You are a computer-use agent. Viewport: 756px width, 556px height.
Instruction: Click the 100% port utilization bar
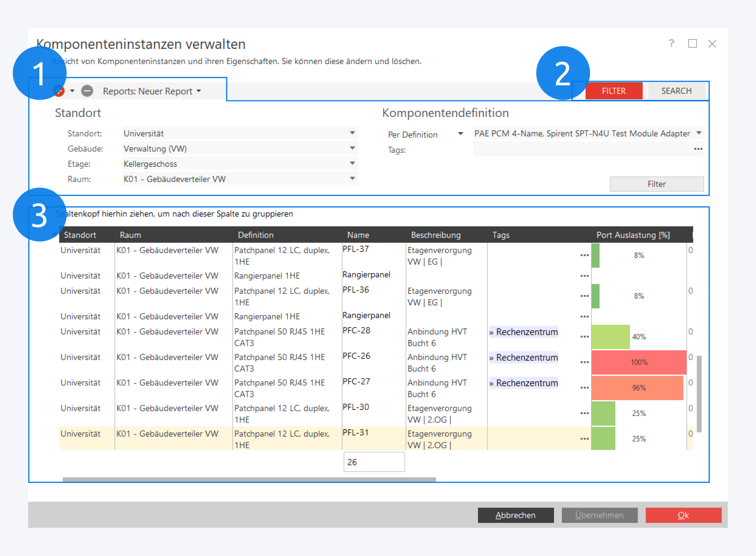click(x=638, y=362)
